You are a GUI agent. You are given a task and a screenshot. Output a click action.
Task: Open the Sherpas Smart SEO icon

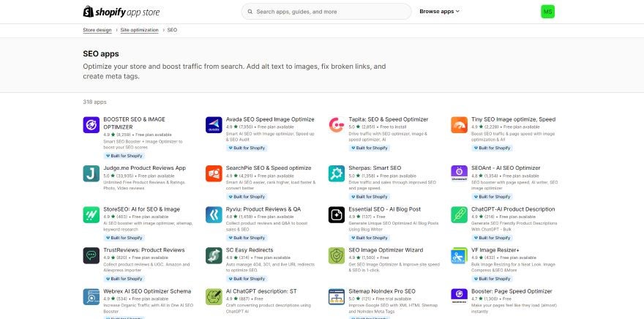pos(337,173)
